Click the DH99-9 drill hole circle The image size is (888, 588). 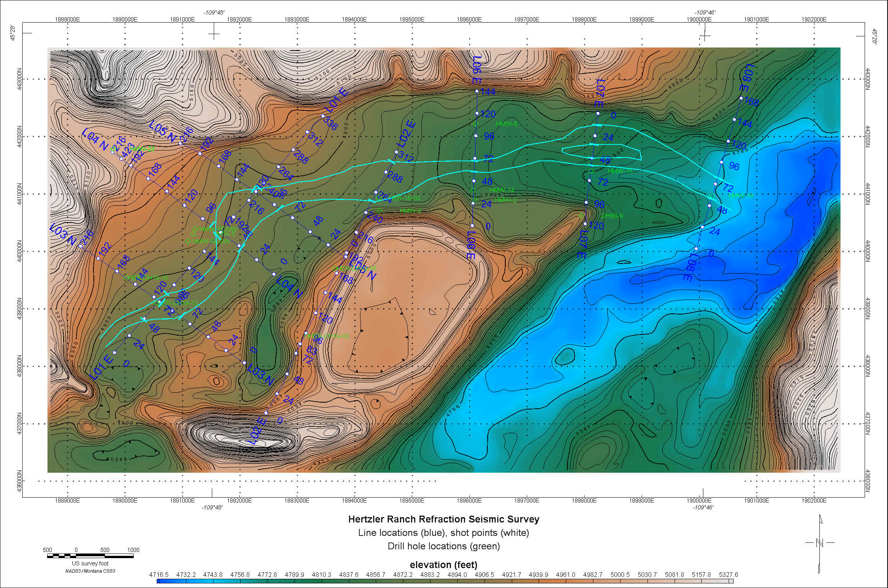point(581,215)
